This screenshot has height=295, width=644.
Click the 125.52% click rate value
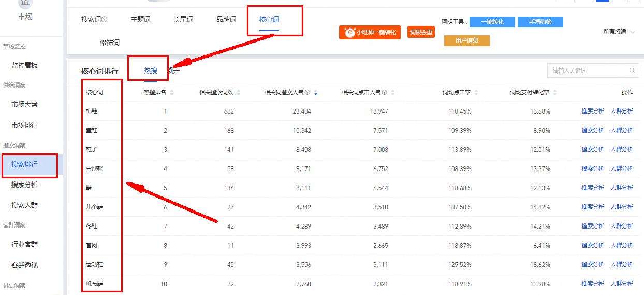460,264
